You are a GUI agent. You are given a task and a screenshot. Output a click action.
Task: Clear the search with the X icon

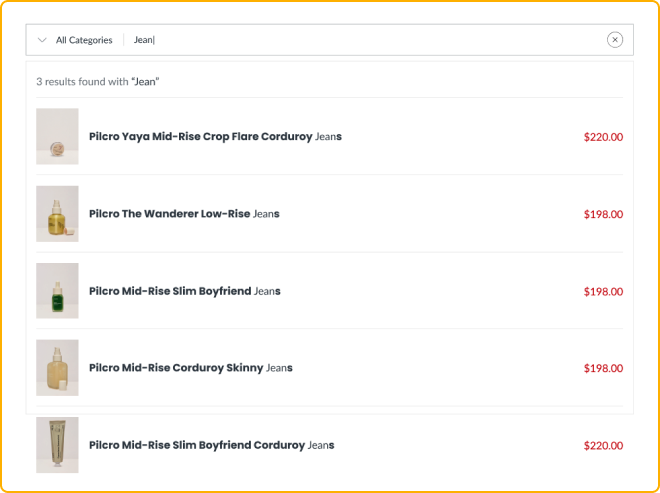pos(615,40)
